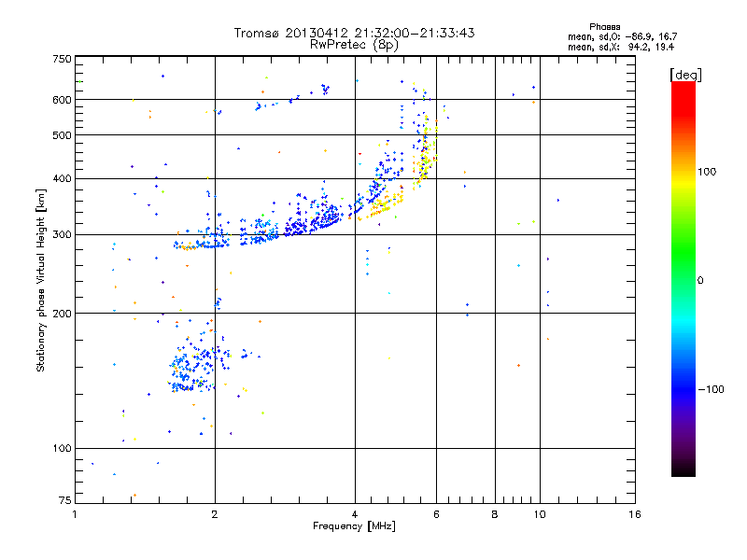Click the "Frequency [MHz]" axis label

354,526
